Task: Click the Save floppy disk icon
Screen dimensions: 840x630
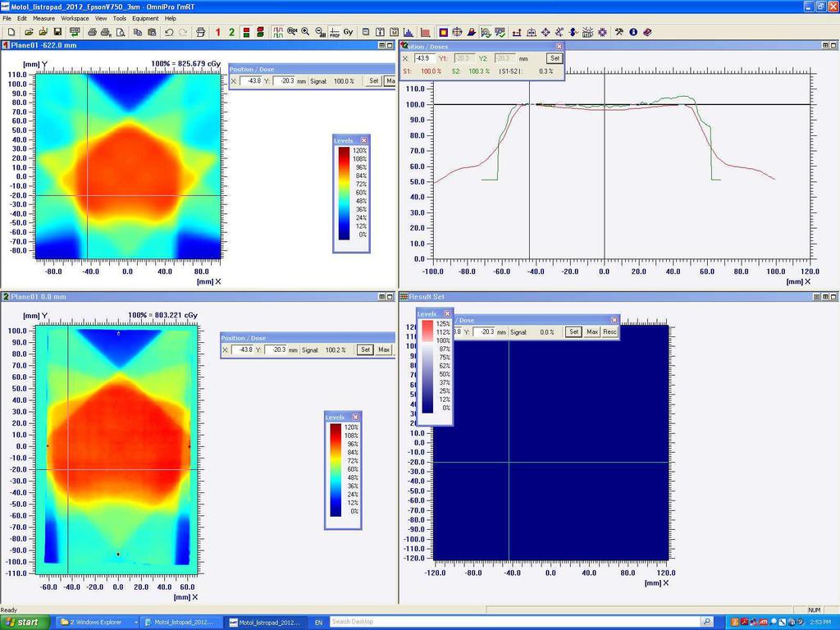Action: 57,32
